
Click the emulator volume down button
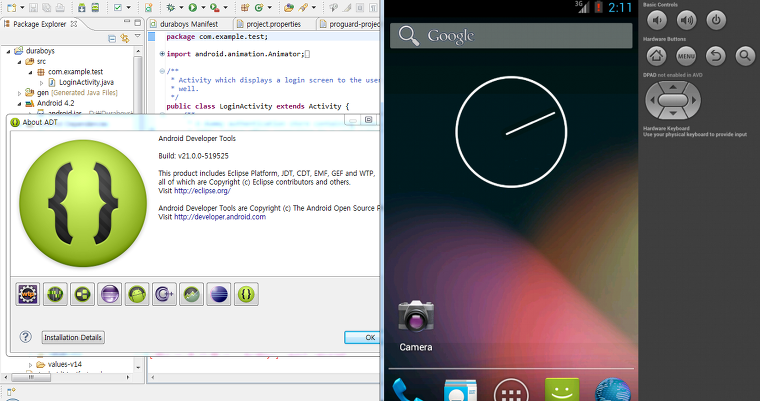(x=657, y=20)
